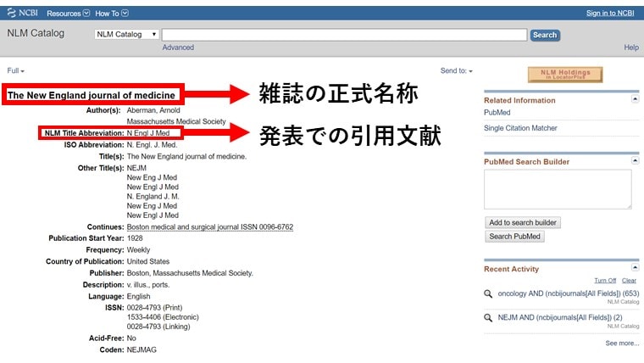The image size is (644, 363).
Task: Click ISSN 1533-4406 (Electronic)
Action: 163,317
